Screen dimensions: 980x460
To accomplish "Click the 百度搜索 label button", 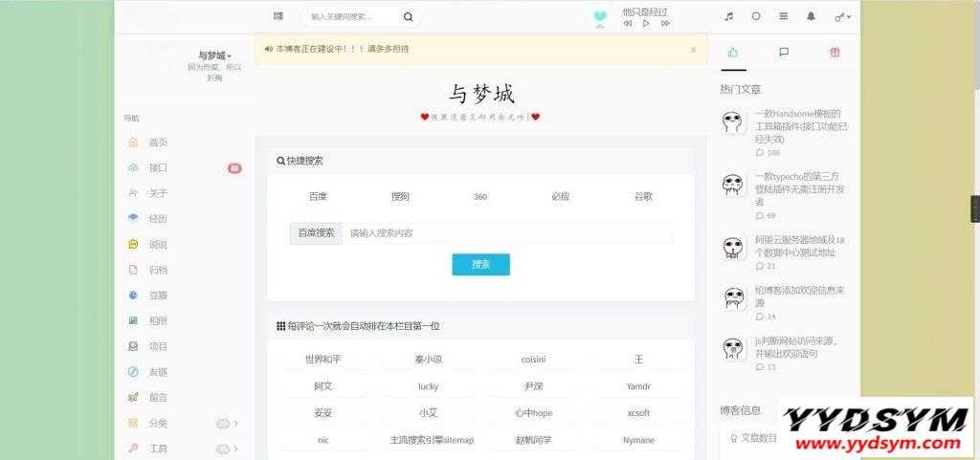I will [316, 233].
